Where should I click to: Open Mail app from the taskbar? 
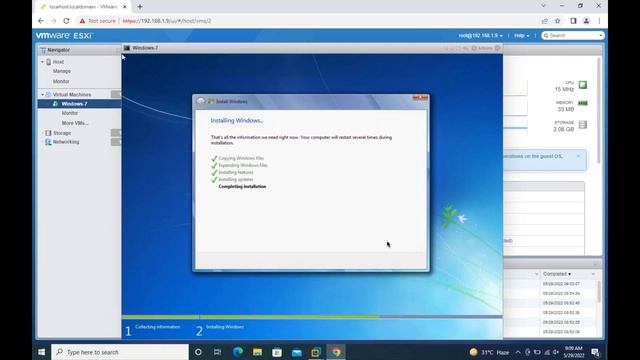[297, 352]
